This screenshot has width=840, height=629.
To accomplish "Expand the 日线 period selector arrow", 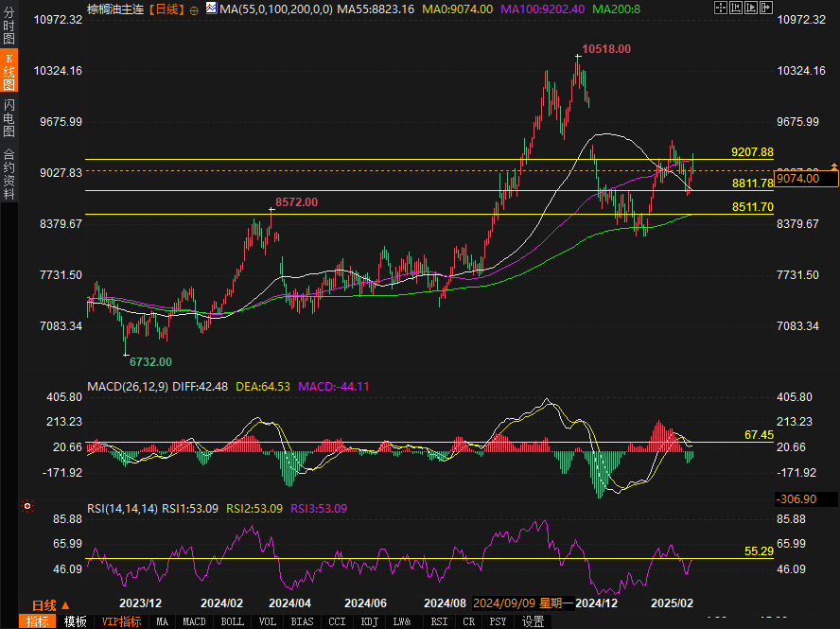I will point(65,605).
